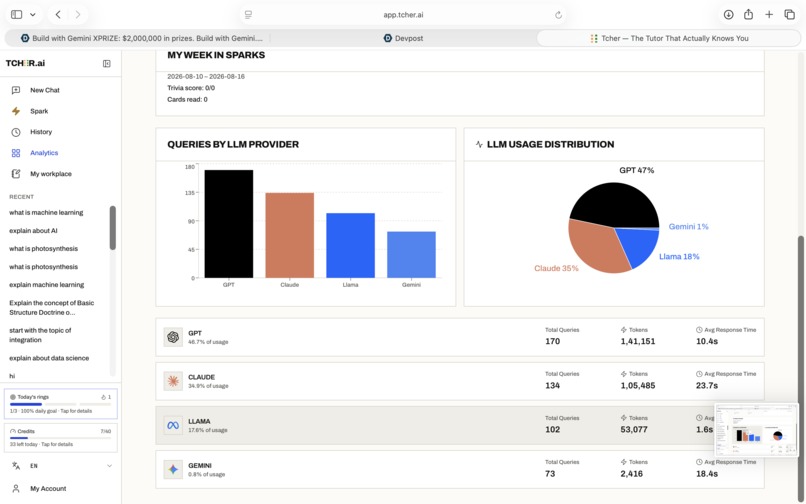This screenshot has height=504, width=806.
Task: Click the Today's rings progress bar
Action: (x=60, y=404)
